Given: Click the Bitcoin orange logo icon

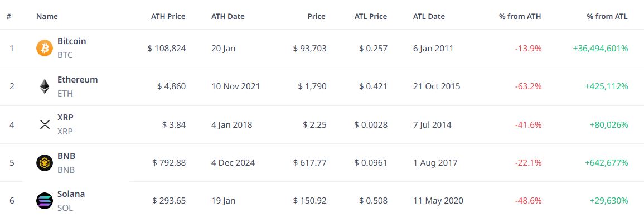Looking at the screenshot, I should click(45, 48).
